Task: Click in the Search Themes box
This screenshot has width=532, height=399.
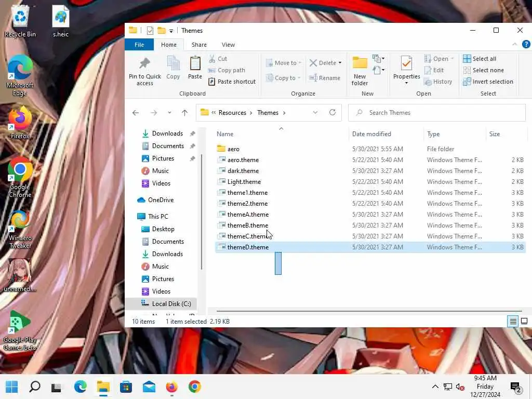Action: (x=437, y=113)
